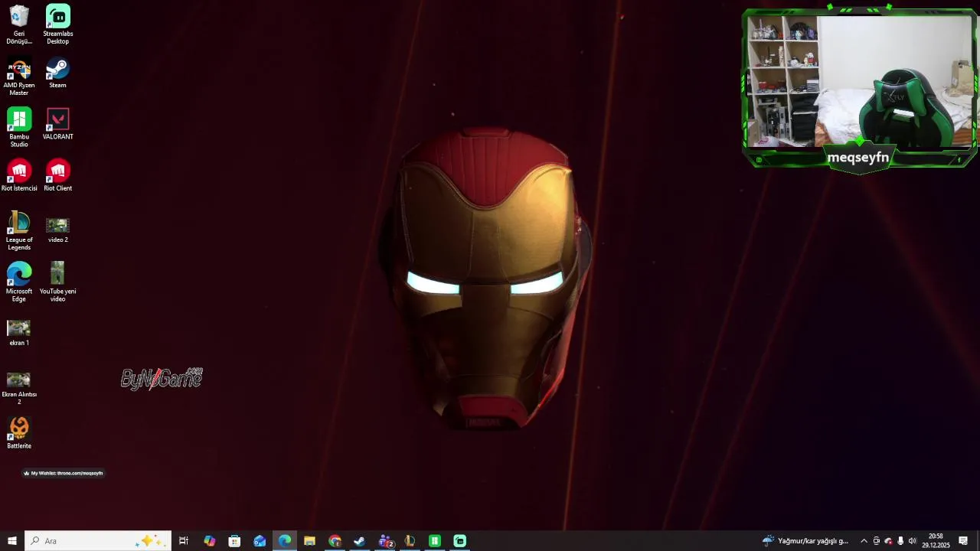Open Microsoft Store from the taskbar
This screenshot has height=551, width=980.
click(234, 541)
